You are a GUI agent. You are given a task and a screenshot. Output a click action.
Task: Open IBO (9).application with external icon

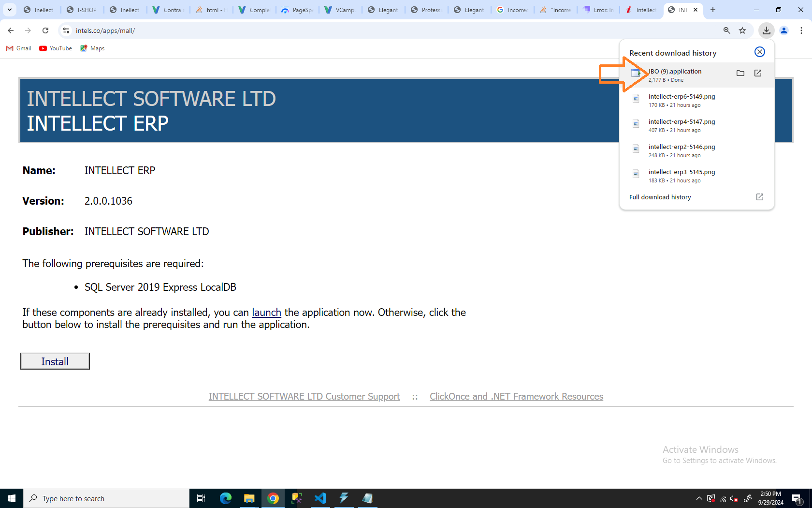tap(758, 73)
